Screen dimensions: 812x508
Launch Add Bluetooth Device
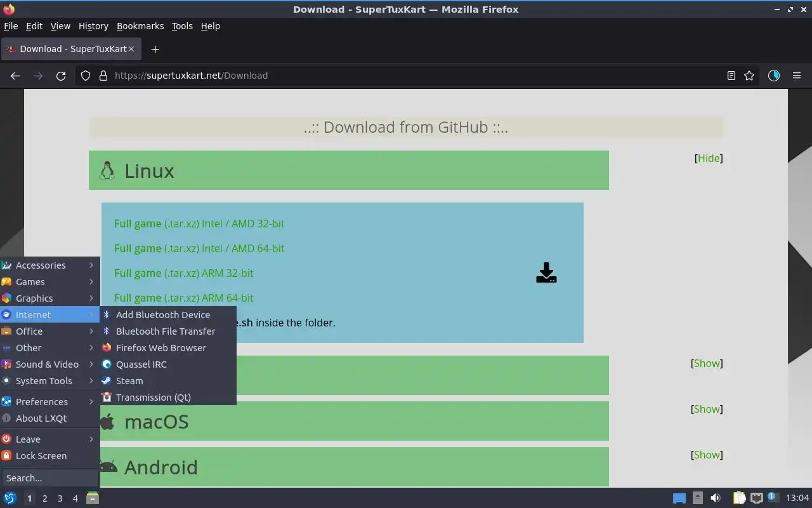coord(168,314)
